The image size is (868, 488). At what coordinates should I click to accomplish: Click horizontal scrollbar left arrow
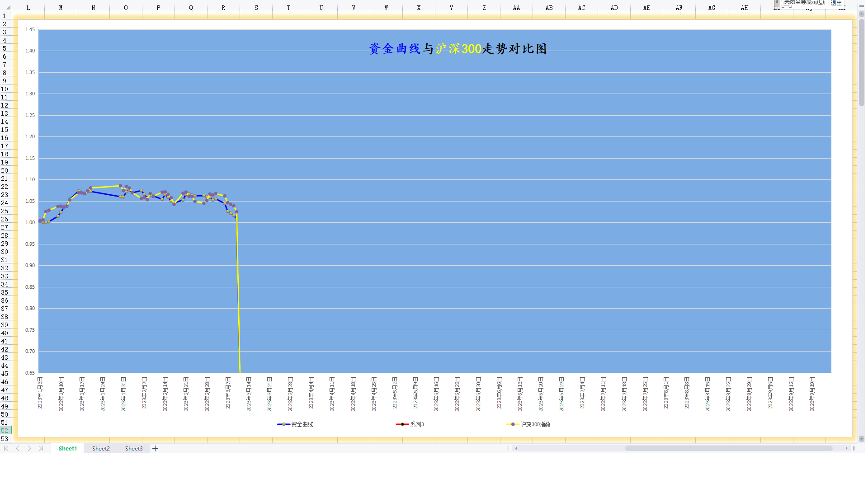point(516,448)
